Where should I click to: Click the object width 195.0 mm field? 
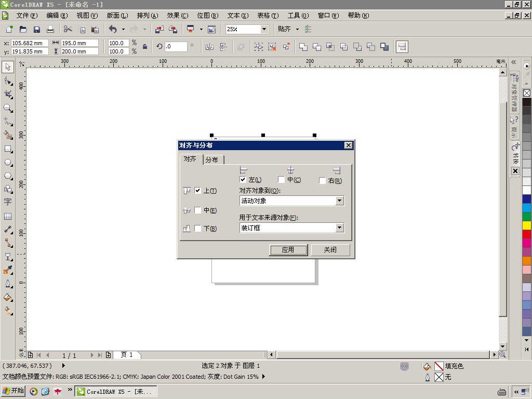click(x=79, y=43)
